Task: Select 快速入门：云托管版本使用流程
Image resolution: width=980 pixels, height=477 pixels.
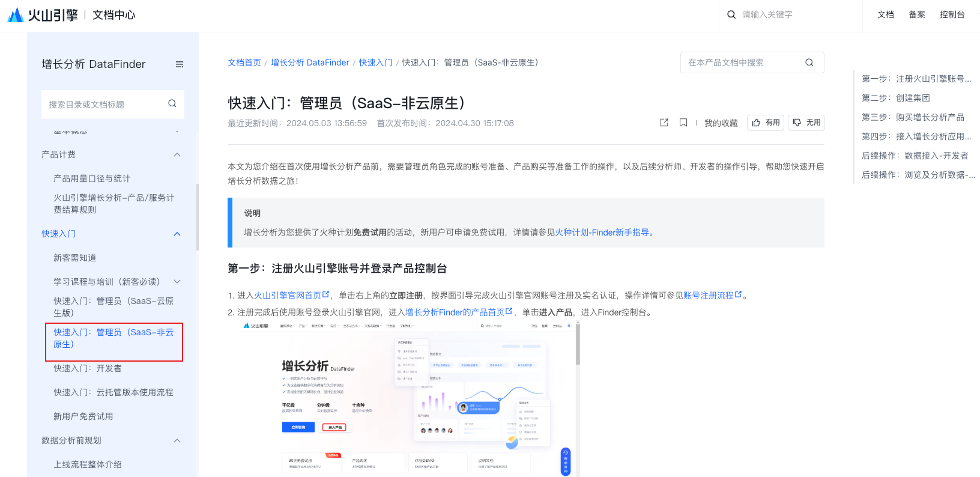Action: [x=113, y=392]
